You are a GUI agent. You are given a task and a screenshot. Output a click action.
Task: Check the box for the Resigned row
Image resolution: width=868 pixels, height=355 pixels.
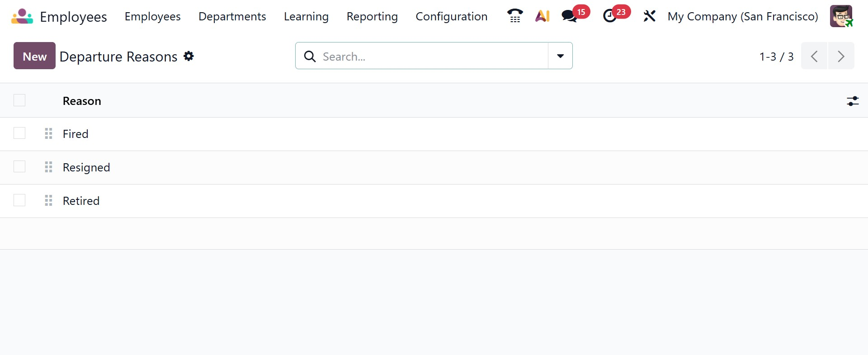point(19,167)
